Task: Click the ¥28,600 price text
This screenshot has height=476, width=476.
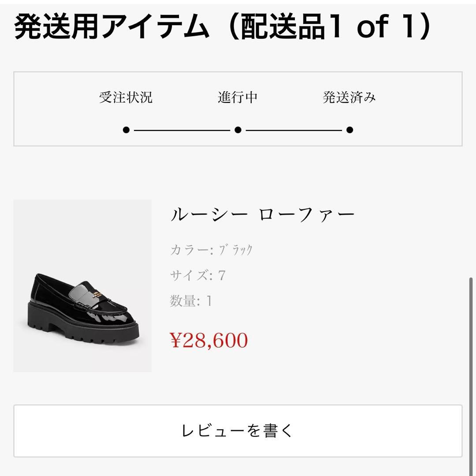Action: 209,340
